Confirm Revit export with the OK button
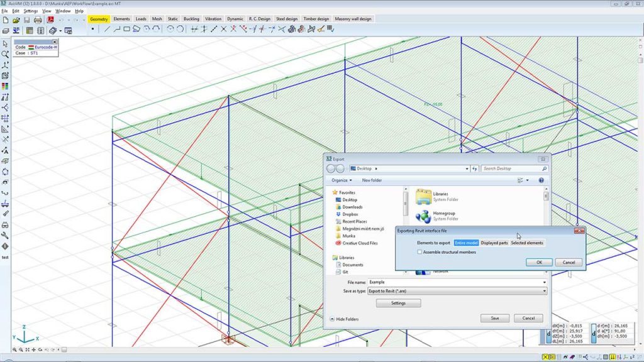644x362 pixels. click(538, 262)
